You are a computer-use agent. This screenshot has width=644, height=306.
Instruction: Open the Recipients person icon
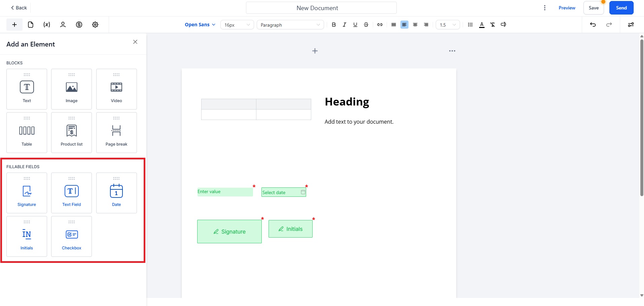point(63,25)
